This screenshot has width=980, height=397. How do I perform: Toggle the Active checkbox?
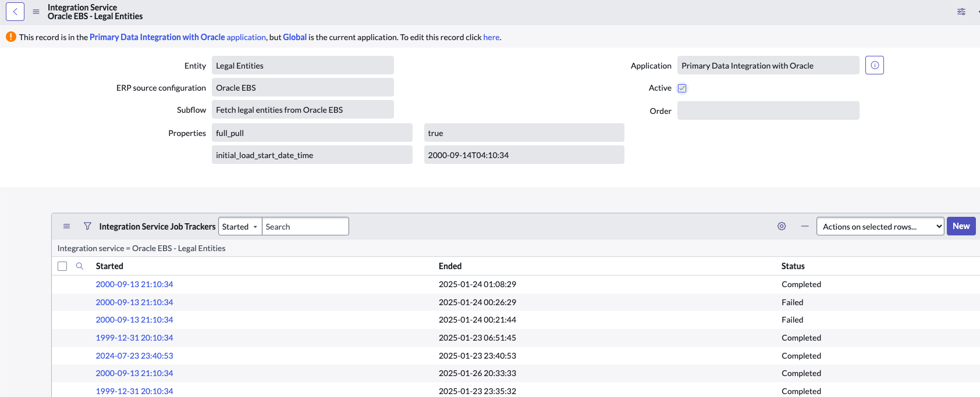pos(682,88)
